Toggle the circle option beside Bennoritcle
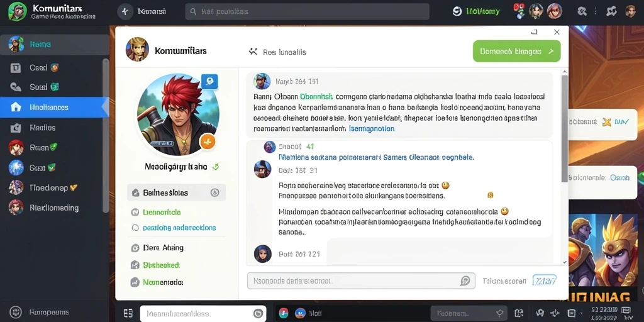Screen dimensions: 644x322 click(134, 213)
